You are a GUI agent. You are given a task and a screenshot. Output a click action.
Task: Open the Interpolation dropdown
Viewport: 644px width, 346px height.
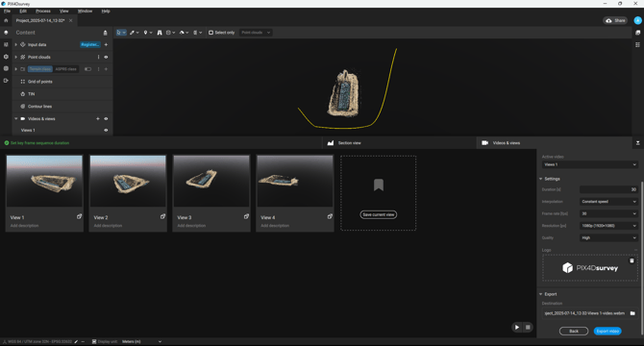(x=608, y=202)
